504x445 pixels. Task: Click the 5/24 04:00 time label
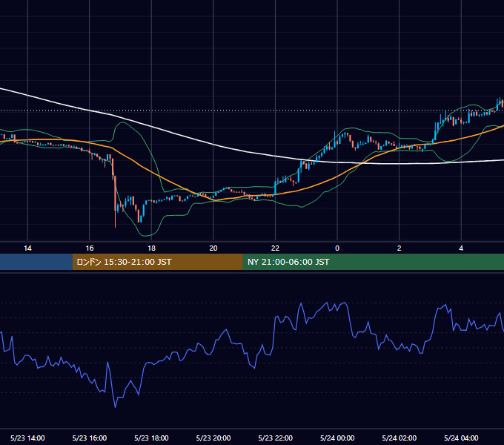[461, 438]
